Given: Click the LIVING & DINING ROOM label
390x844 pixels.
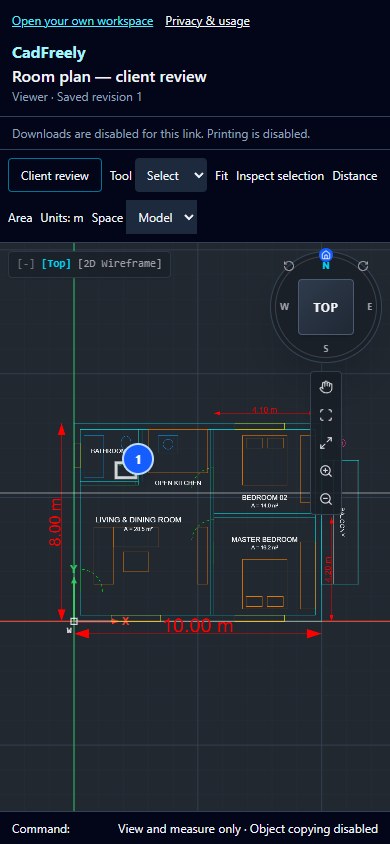Looking at the screenshot, I should point(138,520).
